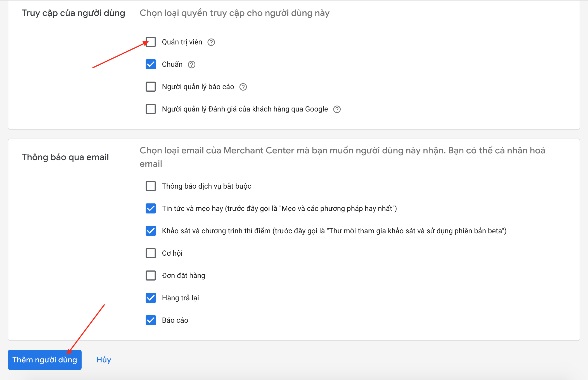Click the Báo cáo label text
This screenshot has height=380, width=588.
[175, 320]
